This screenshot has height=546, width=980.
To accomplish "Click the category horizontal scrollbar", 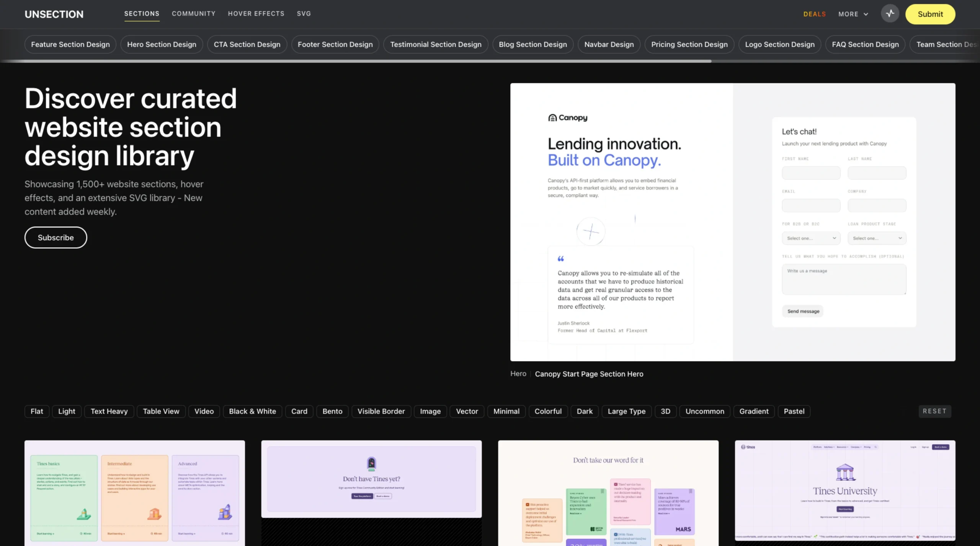I will click(x=356, y=61).
